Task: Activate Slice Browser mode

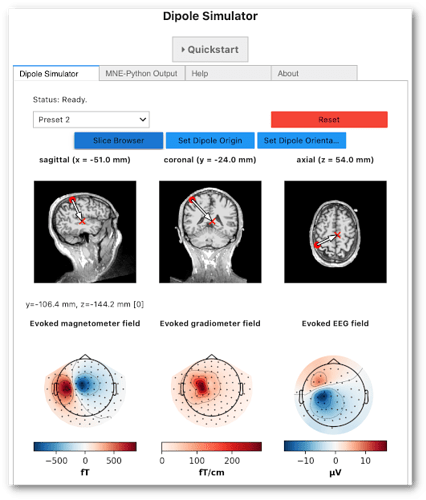Action: [119, 140]
